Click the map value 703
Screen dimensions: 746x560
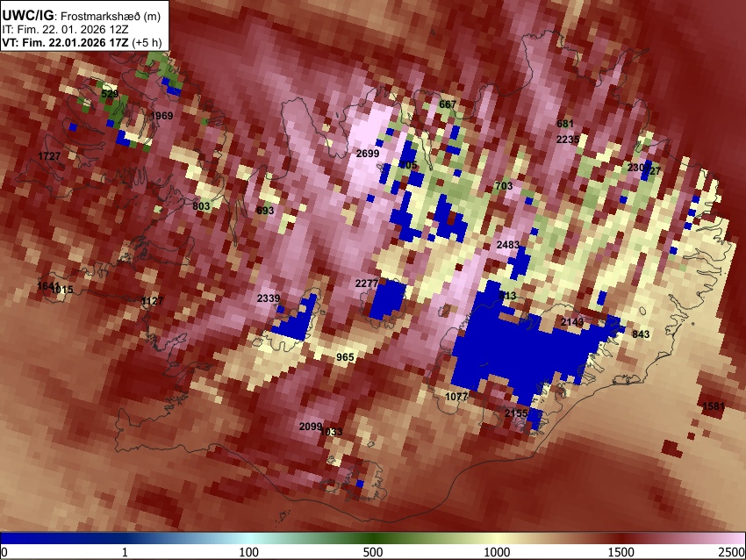[x=504, y=186]
